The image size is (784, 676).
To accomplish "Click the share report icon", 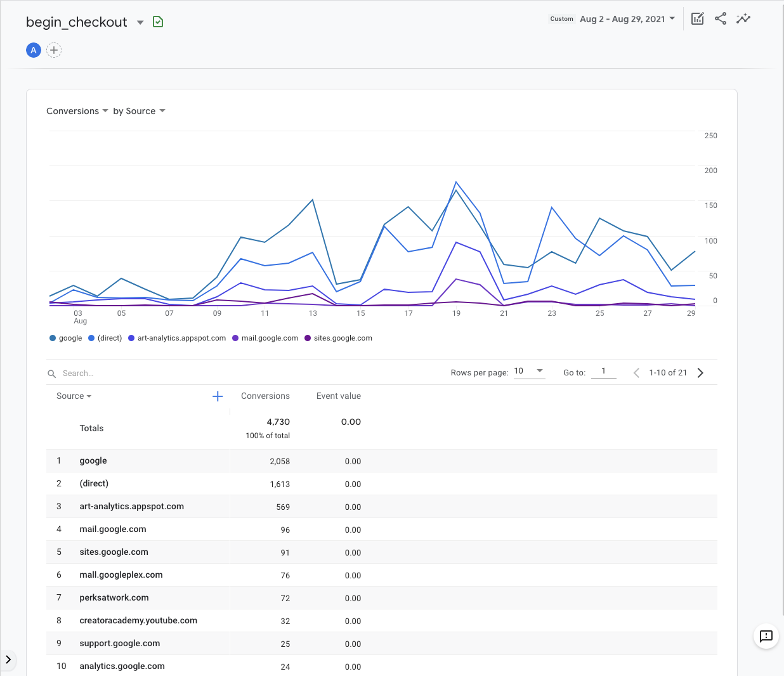I will coord(721,18).
